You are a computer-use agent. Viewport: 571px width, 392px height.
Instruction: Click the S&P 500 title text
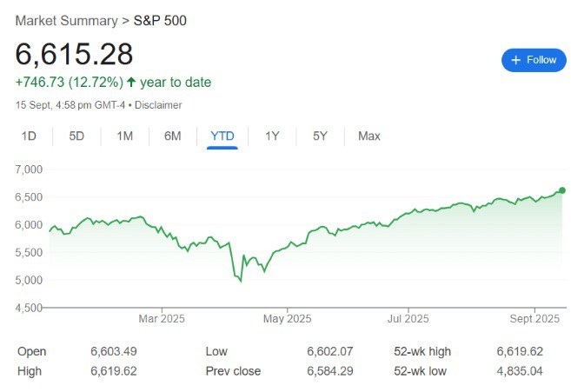pyautogui.click(x=160, y=21)
